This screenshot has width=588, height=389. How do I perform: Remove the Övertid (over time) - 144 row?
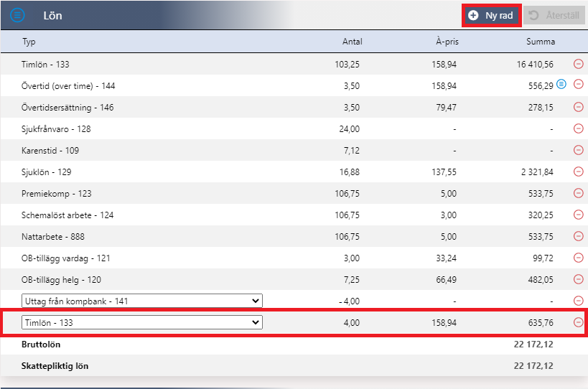pos(579,84)
